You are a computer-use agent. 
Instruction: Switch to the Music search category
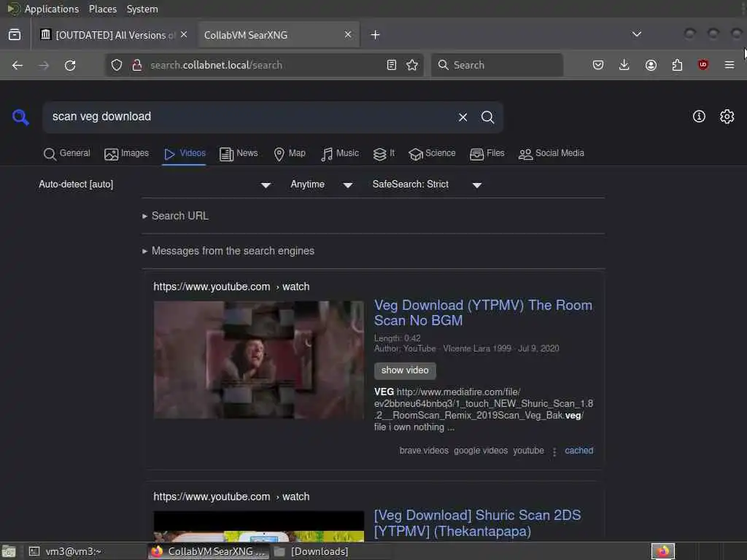tap(340, 153)
